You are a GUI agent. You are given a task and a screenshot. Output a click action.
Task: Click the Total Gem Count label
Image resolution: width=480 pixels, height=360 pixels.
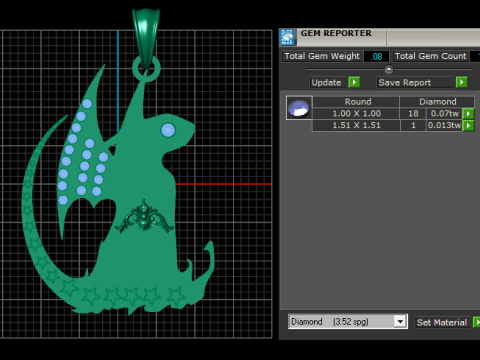(430, 56)
